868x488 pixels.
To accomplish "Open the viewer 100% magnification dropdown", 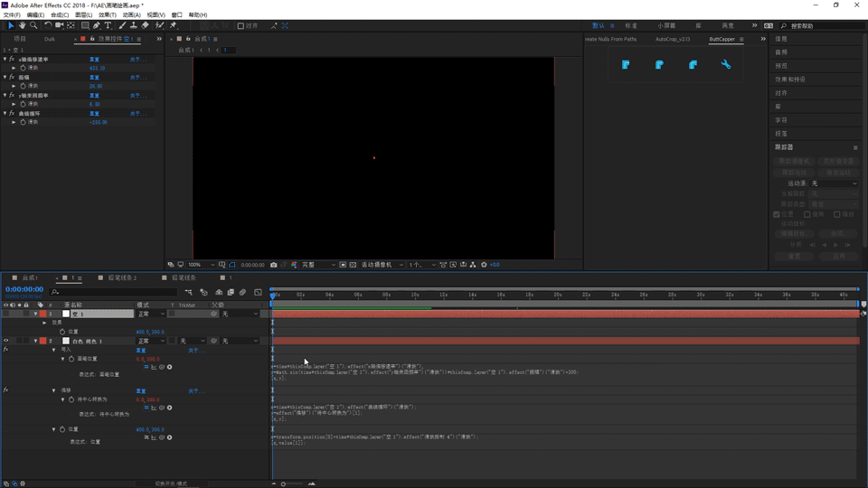I will (x=201, y=265).
